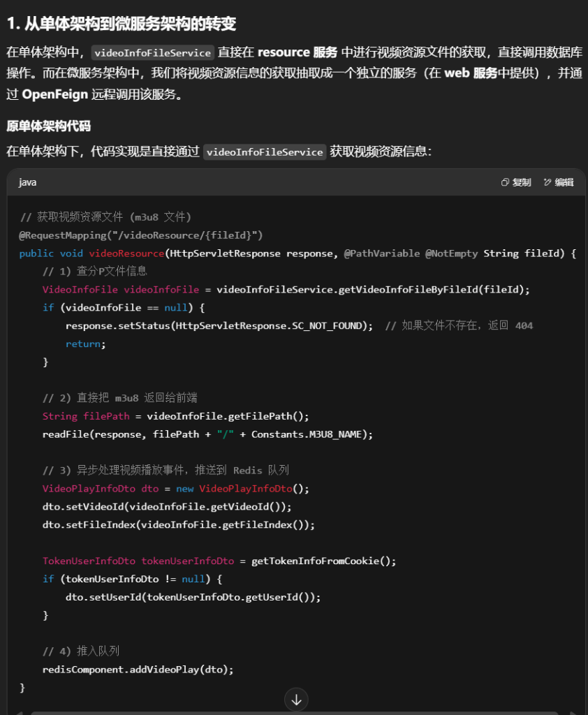This screenshot has height=715, width=588.
Task: Click the pencil edit icon beside 编辑
Action: coord(547,182)
